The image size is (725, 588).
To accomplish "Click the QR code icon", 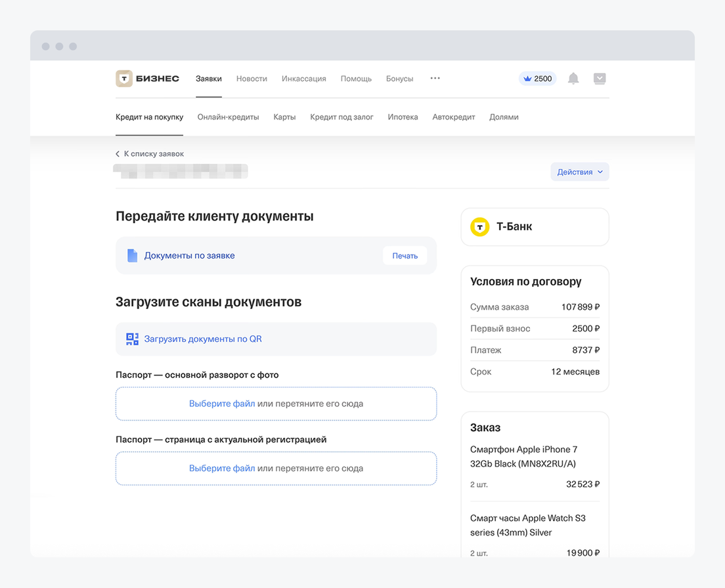I will [132, 339].
